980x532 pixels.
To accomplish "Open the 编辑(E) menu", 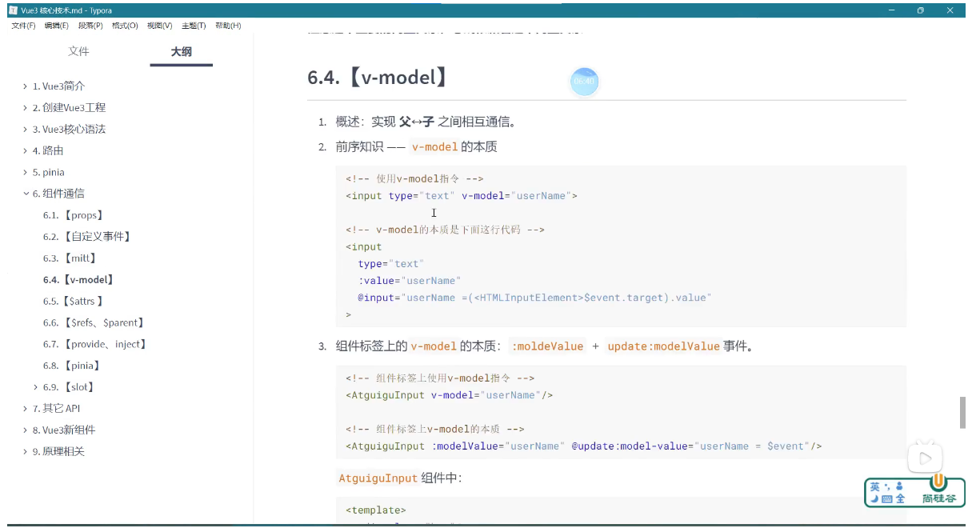I will 57,26.
